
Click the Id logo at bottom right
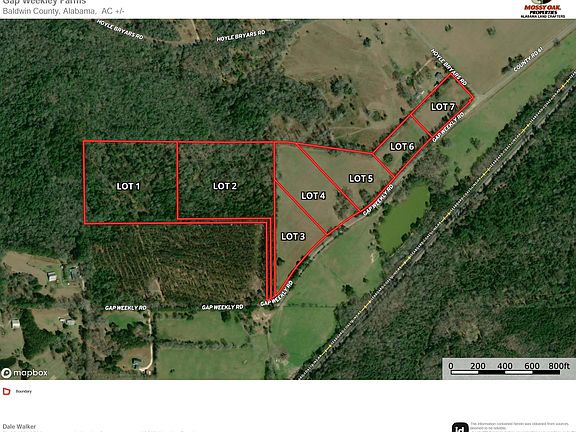tap(460, 428)
